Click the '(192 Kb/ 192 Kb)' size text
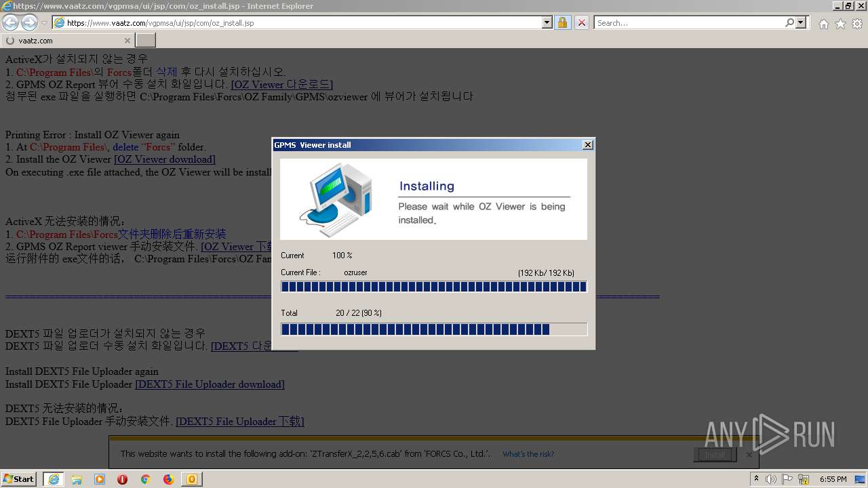868x488 pixels. point(546,272)
